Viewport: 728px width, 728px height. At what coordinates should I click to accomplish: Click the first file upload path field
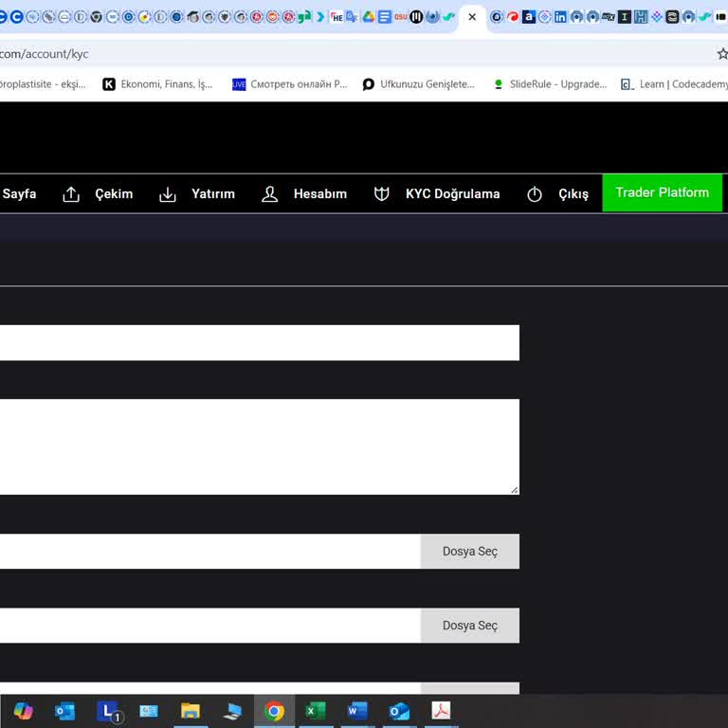[210, 551]
